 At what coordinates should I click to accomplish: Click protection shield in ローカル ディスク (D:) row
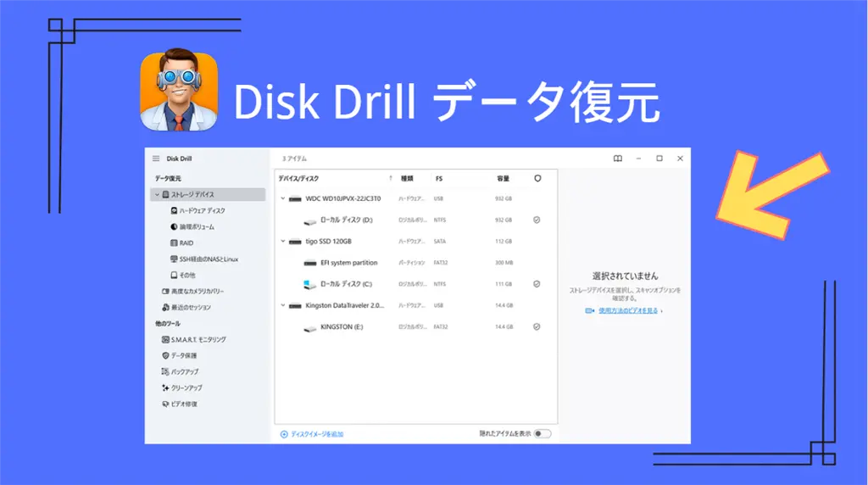tap(537, 220)
